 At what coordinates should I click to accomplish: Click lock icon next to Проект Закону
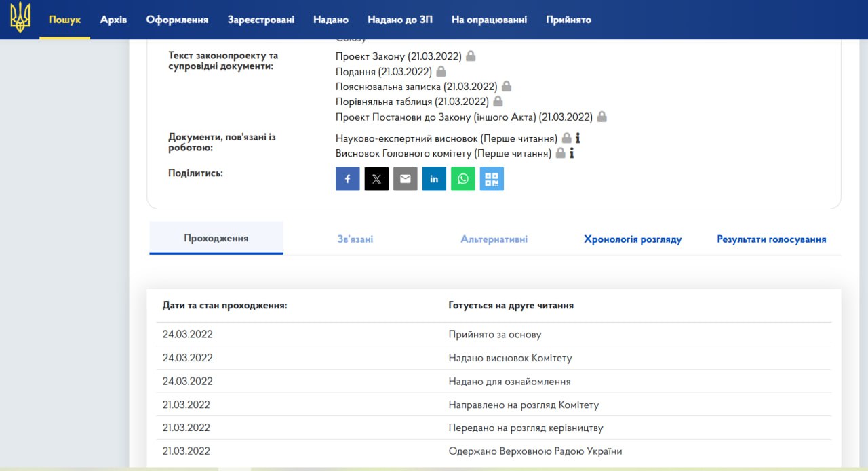(471, 56)
